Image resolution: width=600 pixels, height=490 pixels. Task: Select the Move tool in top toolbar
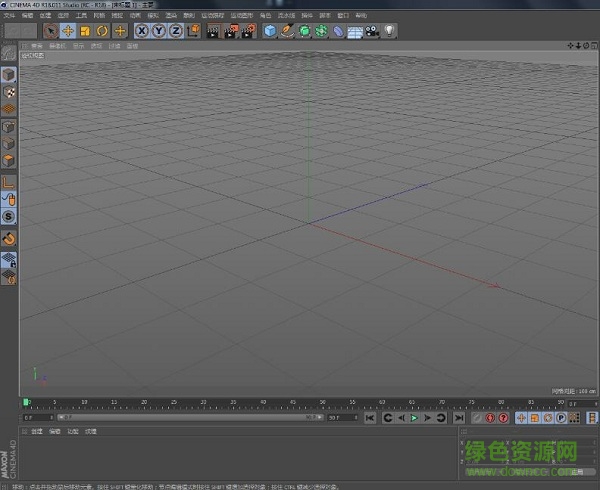point(68,31)
